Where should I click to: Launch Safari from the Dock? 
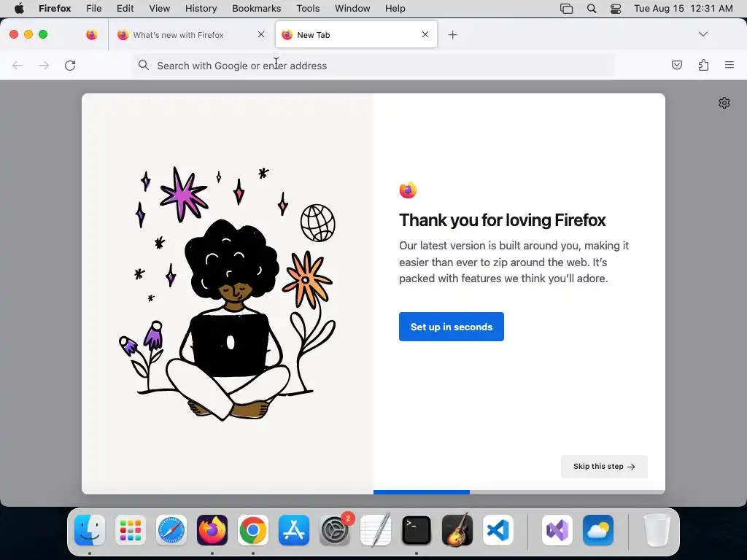[171, 530]
